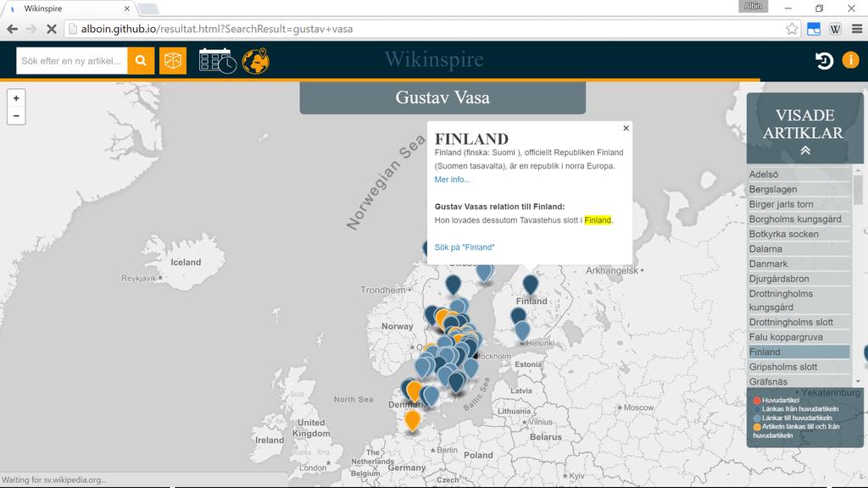Open a random article with the dice icon

tap(173, 61)
